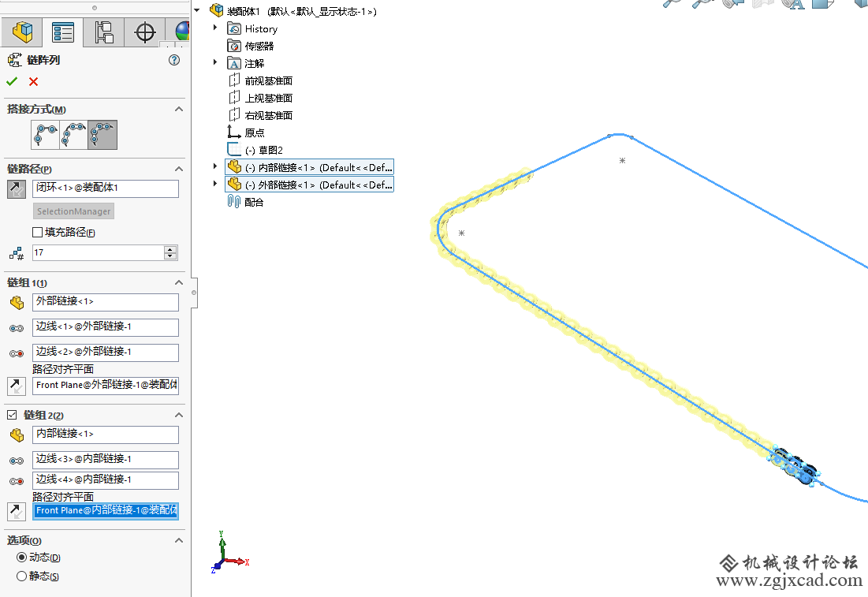Expand the 内部链接<1> component node
This screenshot has width=868, height=597.
coord(214,166)
